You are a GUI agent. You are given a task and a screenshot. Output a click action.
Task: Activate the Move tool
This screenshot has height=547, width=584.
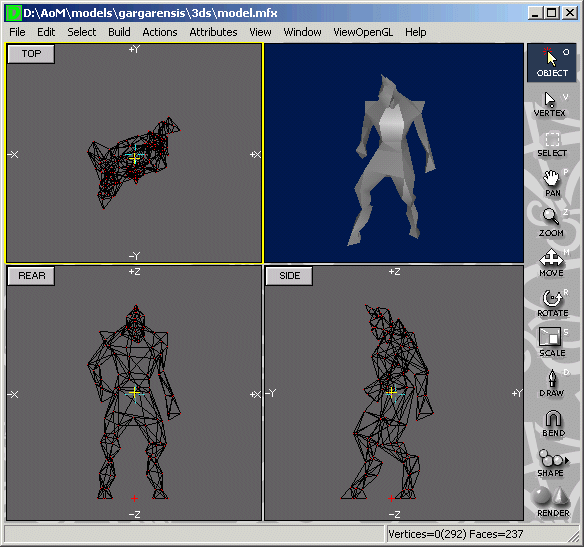point(552,263)
